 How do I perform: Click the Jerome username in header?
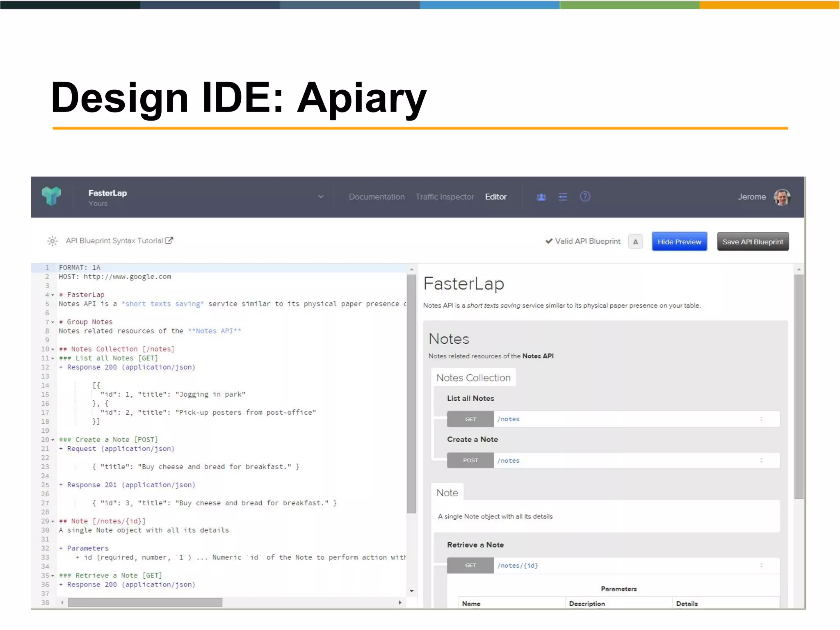(x=752, y=197)
